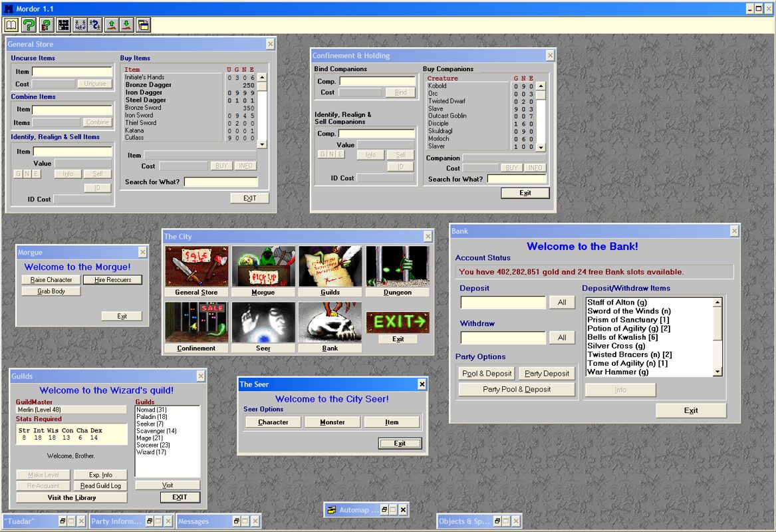Toggle the G alignment button in General Store
Viewport: 776px width, 532px height.
pos(18,174)
